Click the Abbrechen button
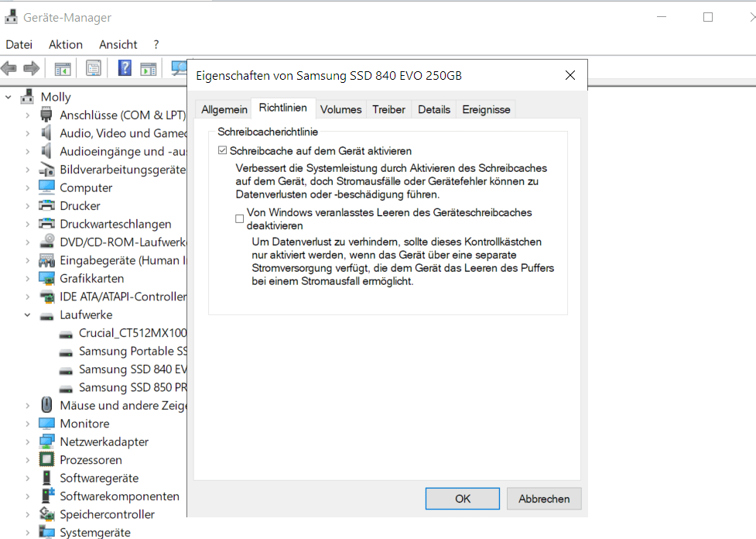This screenshot has height=539, width=756. point(544,499)
